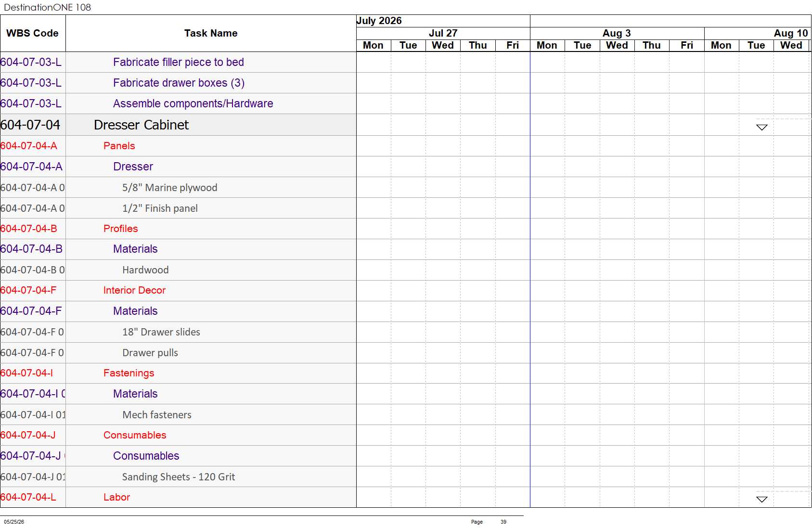Click the Thu column under Aug 3

[x=652, y=45]
